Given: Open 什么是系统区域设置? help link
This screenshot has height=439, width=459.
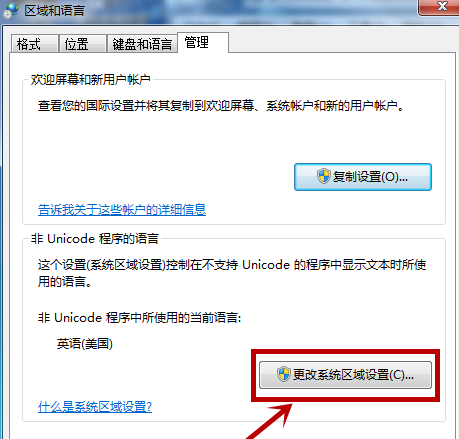Looking at the screenshot, I should tap(95, 407).
